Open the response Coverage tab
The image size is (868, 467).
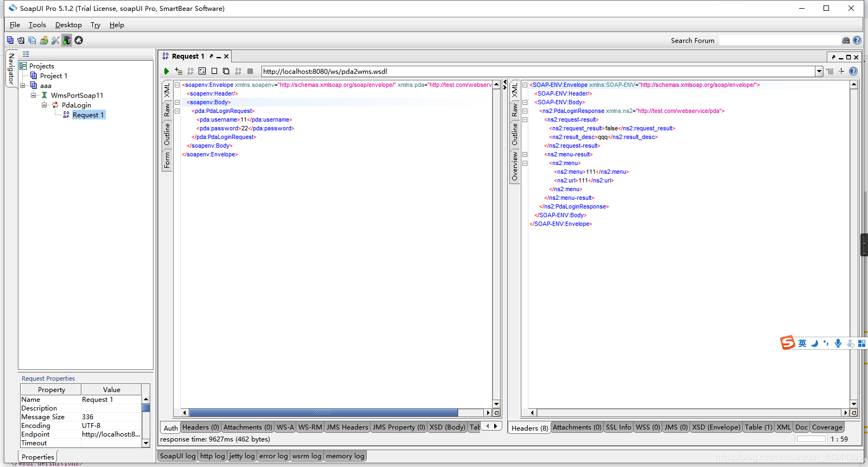point(827,427)
